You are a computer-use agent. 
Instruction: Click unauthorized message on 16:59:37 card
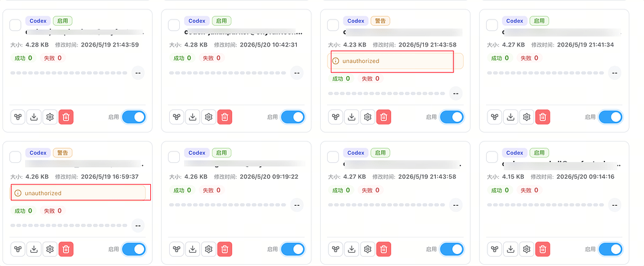78,193
